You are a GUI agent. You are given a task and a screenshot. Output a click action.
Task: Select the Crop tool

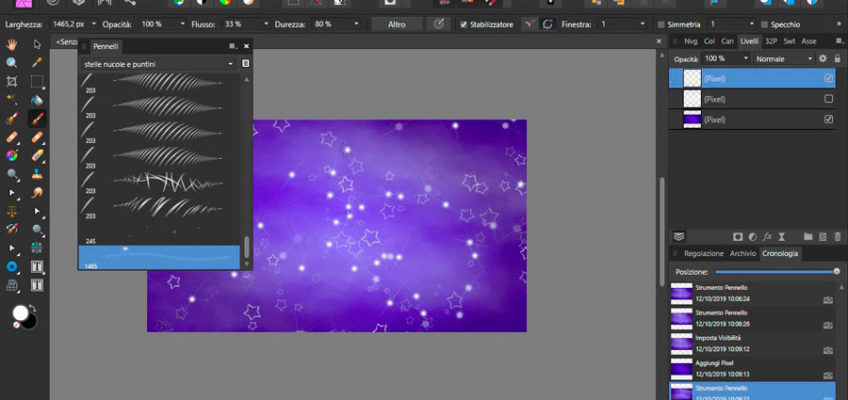pos(11,82)
